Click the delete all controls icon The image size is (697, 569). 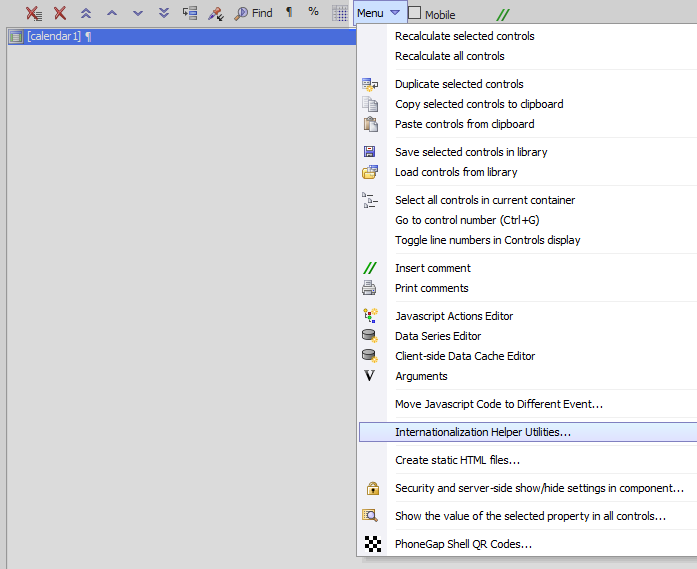click(x=34, y=13)
